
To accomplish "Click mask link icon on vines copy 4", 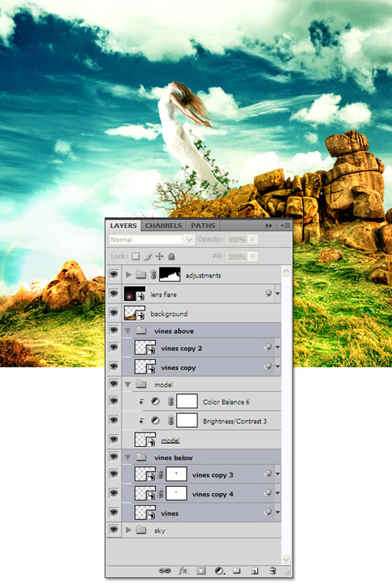I will pos(161,494).
